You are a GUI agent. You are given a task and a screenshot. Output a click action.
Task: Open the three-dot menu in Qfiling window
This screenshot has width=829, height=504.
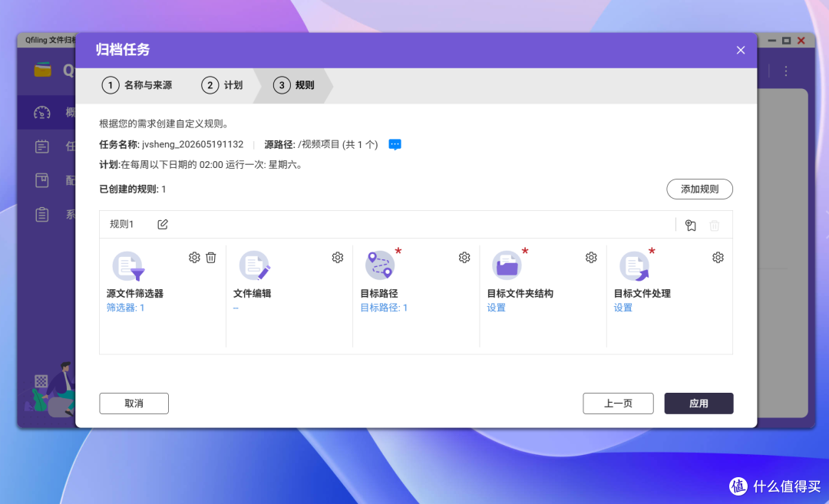tap(786, 71)
